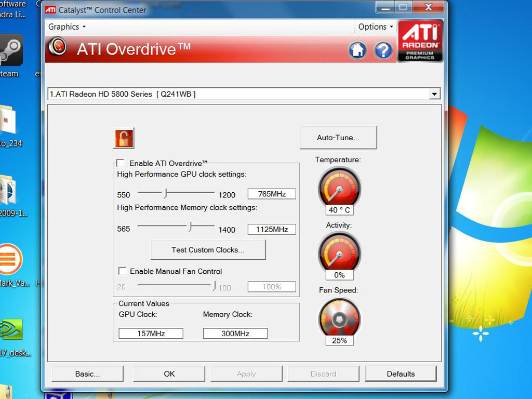Click the ATI Radeon Premium Graphics logo
This screenshot has width=532, height=399.
click(x=420, y=42)
